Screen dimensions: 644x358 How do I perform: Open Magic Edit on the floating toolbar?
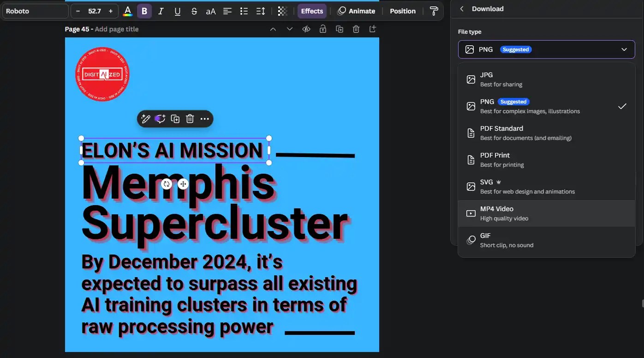tap(145, 119)
